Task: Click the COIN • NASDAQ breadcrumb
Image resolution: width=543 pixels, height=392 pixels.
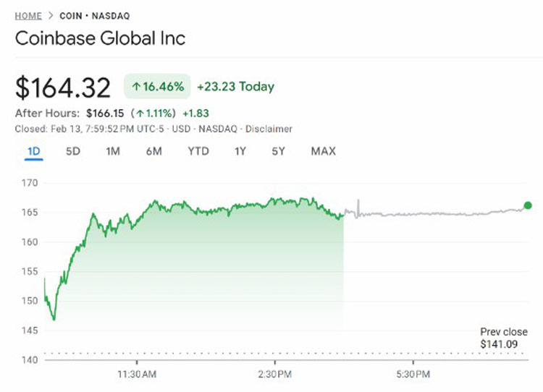Action: tap(89, 15)
